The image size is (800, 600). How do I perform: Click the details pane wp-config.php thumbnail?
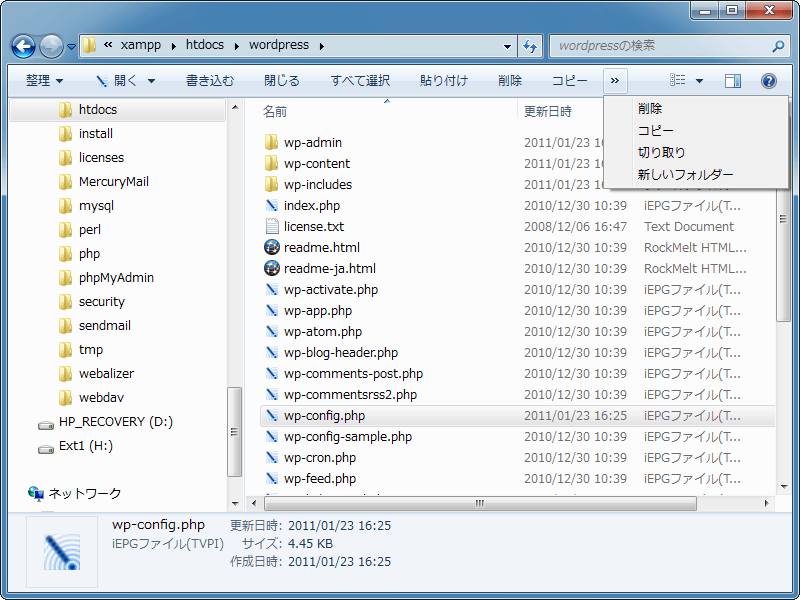pyautogui.click(x=62, y=552)
